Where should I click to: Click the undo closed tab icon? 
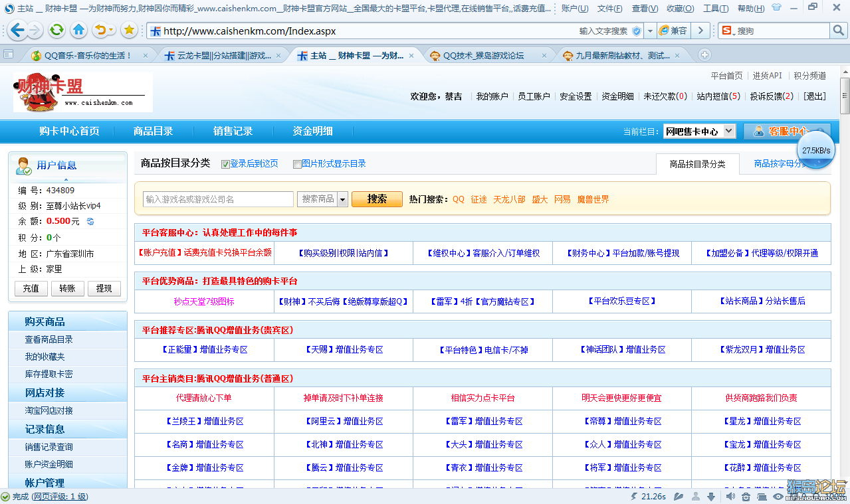(x=100, y=30)
